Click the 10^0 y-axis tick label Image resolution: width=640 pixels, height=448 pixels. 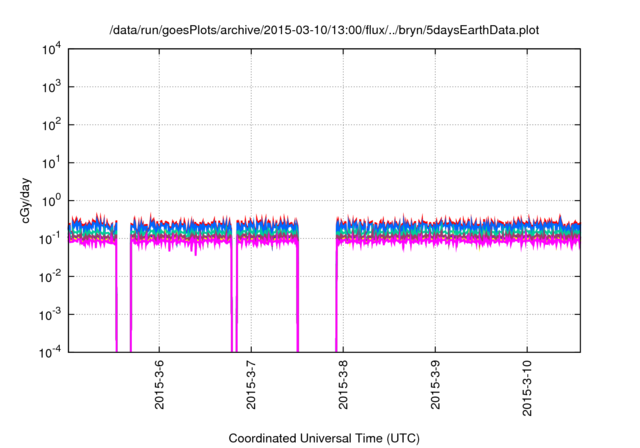(51, 201)
